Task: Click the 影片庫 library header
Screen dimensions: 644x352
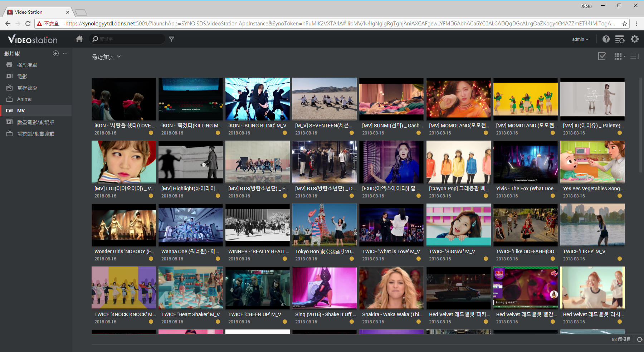Action: 12,53
